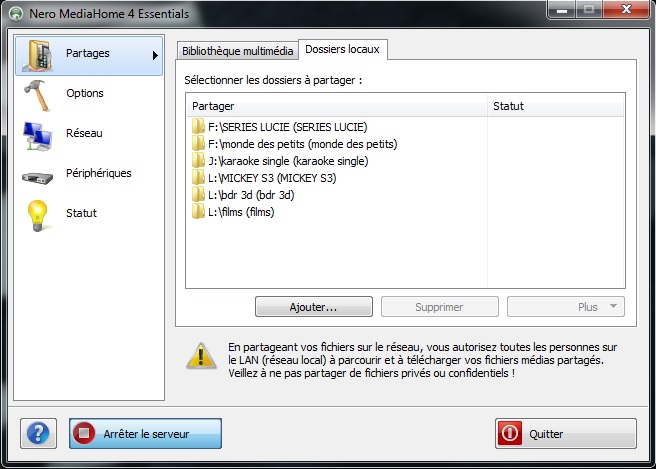Click the Partager column header
This screenshot has width=656, height=469.
(337, 106)
